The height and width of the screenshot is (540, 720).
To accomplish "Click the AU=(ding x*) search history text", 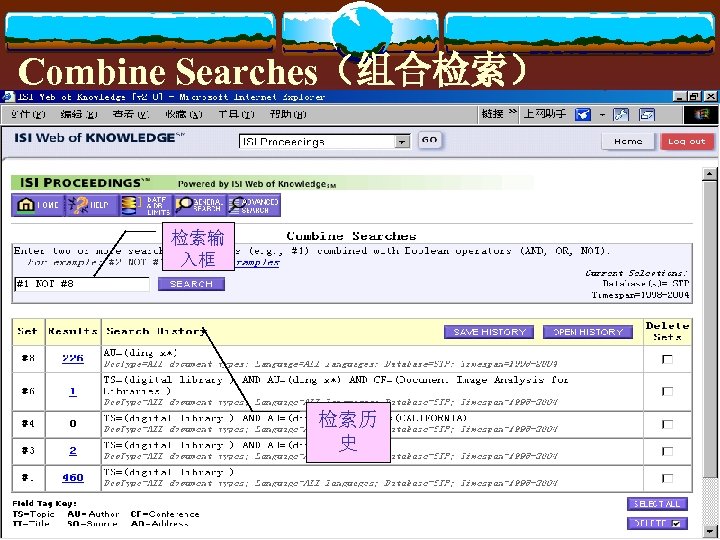I will 140,353.
